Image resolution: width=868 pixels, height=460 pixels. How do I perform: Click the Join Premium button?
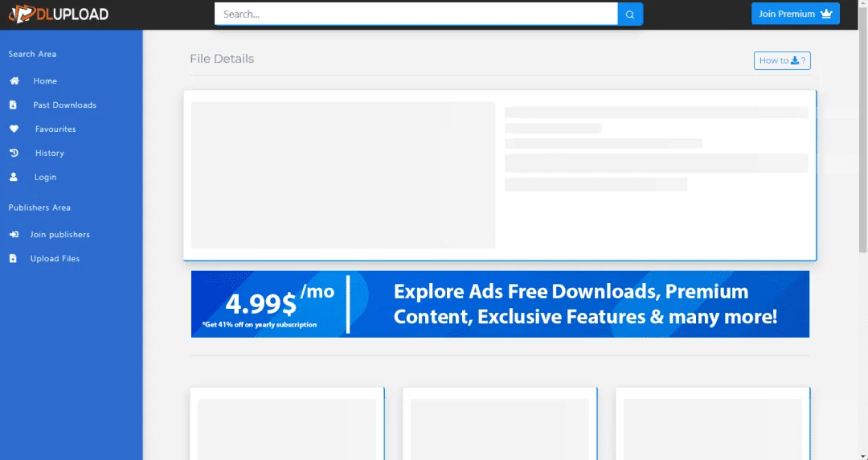pyautogui.click(x=796, y=14)
